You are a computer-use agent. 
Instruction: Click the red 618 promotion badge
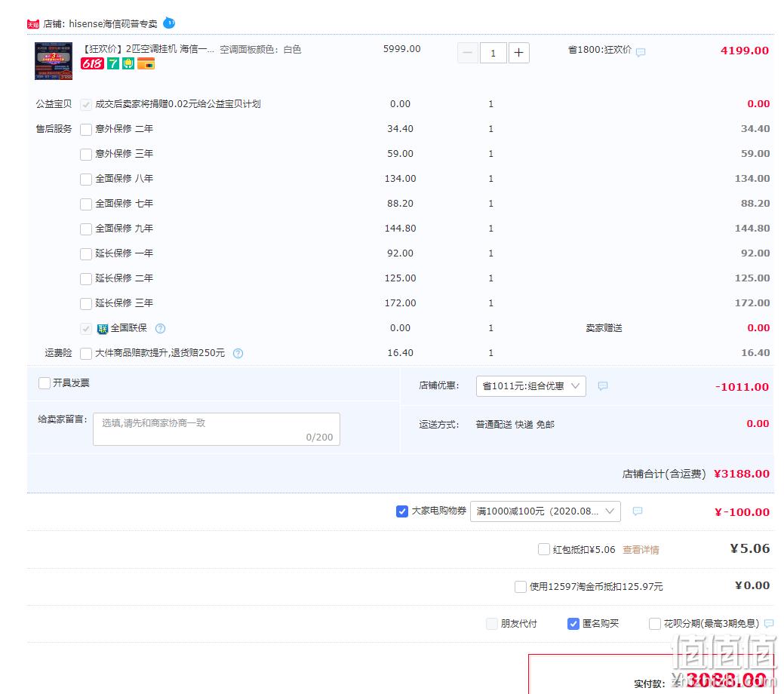[93, 63]
